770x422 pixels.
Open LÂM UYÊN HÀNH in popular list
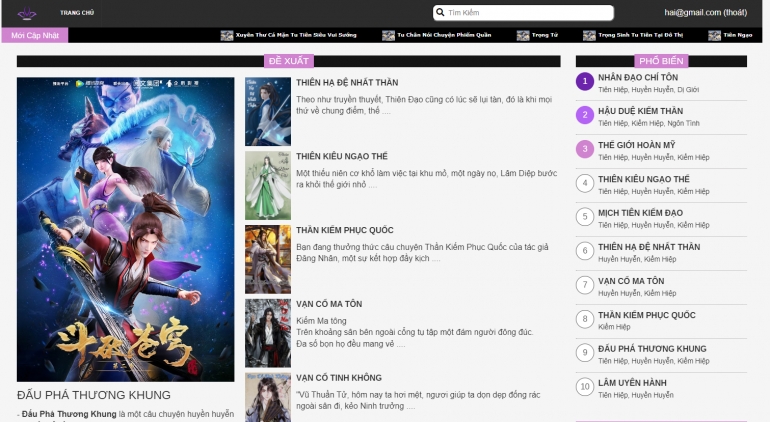point(632,383)
